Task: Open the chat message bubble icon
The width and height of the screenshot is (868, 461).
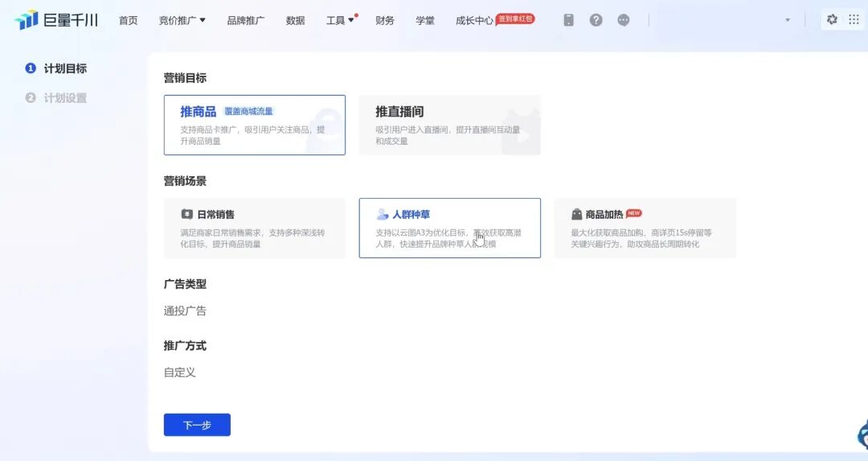Action: click(624, 20)
